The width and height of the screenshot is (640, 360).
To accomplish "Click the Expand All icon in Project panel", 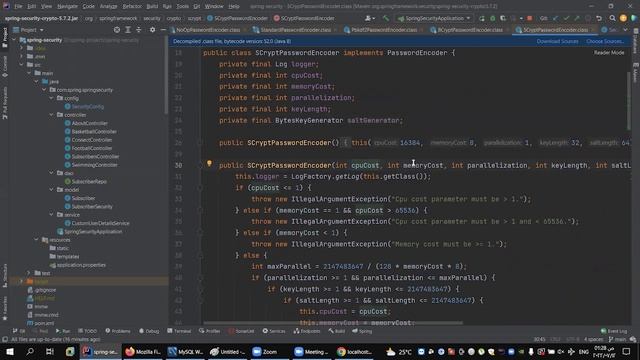I will pyautogui.click(x=128, y=30).
